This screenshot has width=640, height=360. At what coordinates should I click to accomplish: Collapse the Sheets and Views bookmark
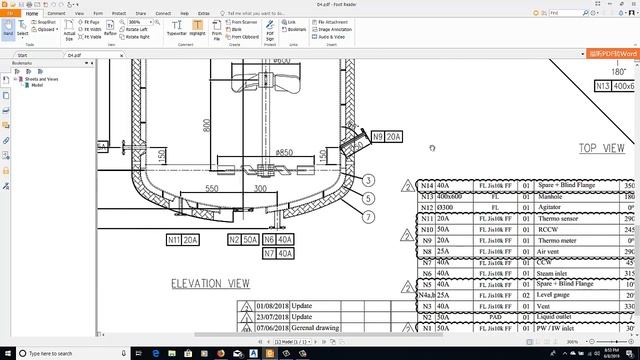click(16, 79)
